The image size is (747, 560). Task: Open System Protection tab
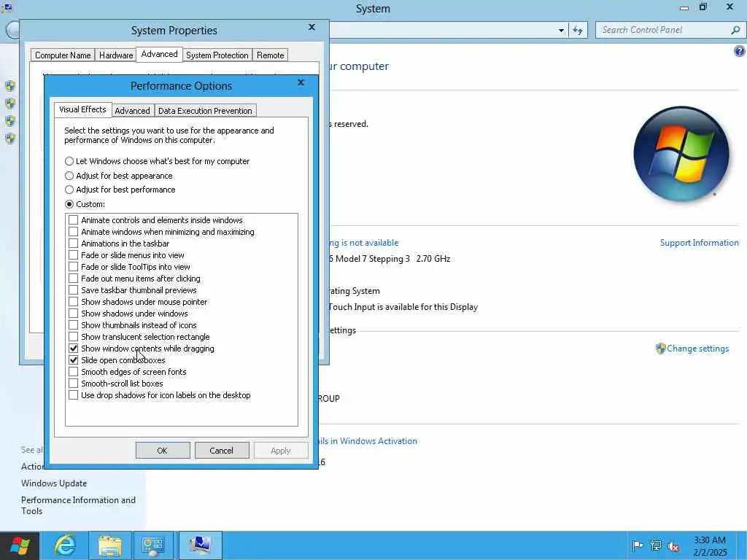pyautogui.click(x=217, y=55)
